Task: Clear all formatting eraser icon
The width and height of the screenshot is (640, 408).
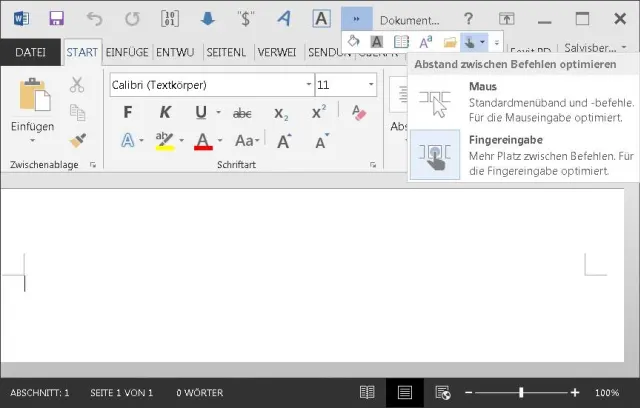Action: coord(359,112)
